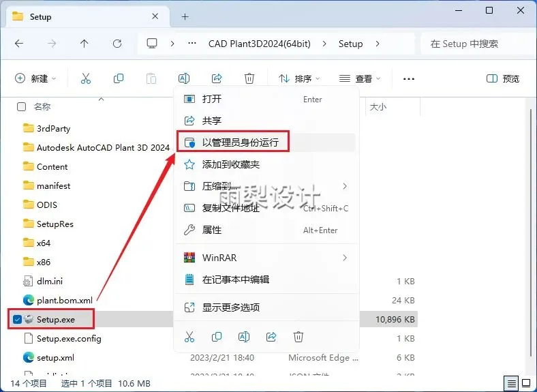Click CAD Plant3D2024(64bit) breadcrumb
537x392 pixels.
coord(260,44)
